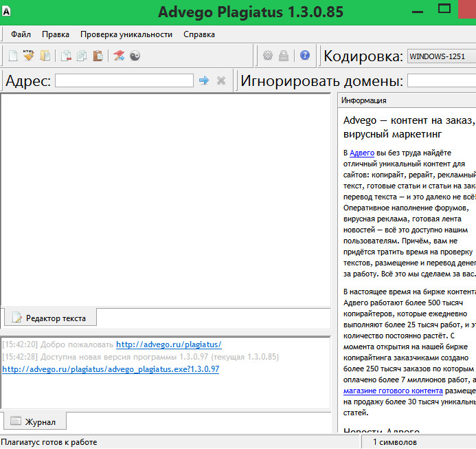The width and height of the screenshot is (476, 449).
Task: Click the cut text icon with red minus
Action: tap(66, 56)
